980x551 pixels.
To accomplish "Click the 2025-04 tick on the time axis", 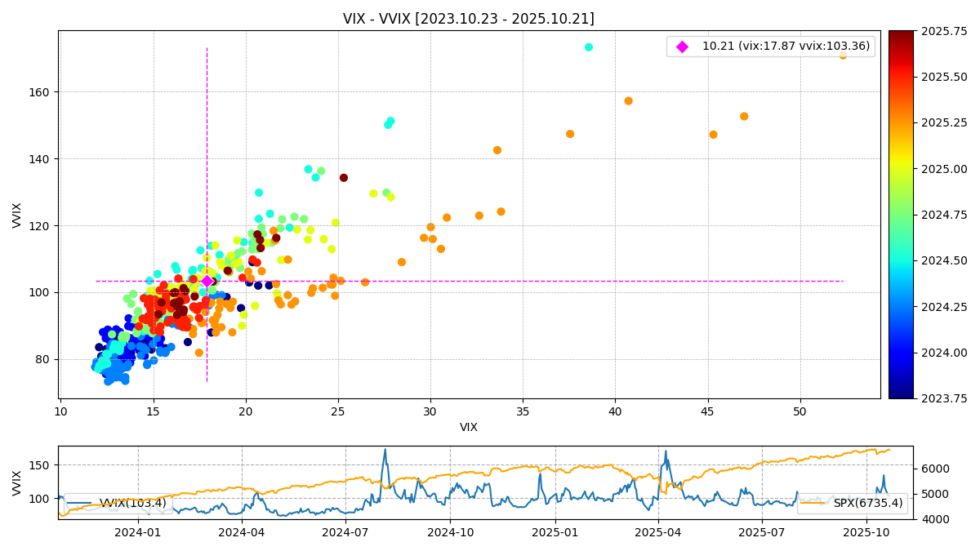I will (x=658, y=532).
